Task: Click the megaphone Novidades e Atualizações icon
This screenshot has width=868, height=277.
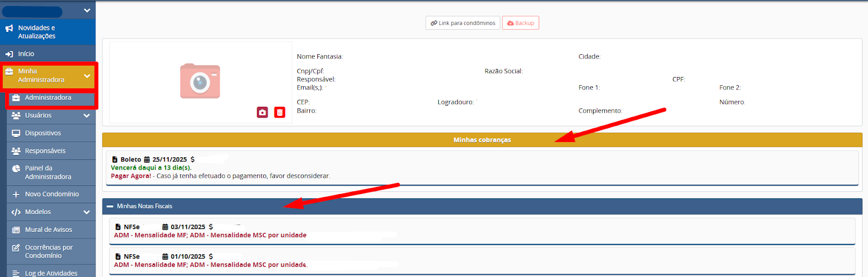Action: pos(9,28)
